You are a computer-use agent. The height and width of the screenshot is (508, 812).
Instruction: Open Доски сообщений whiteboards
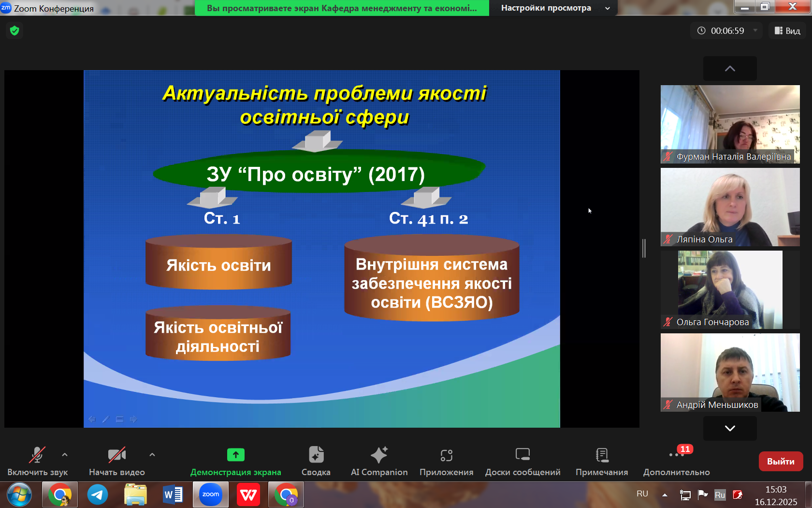(522, 461)
